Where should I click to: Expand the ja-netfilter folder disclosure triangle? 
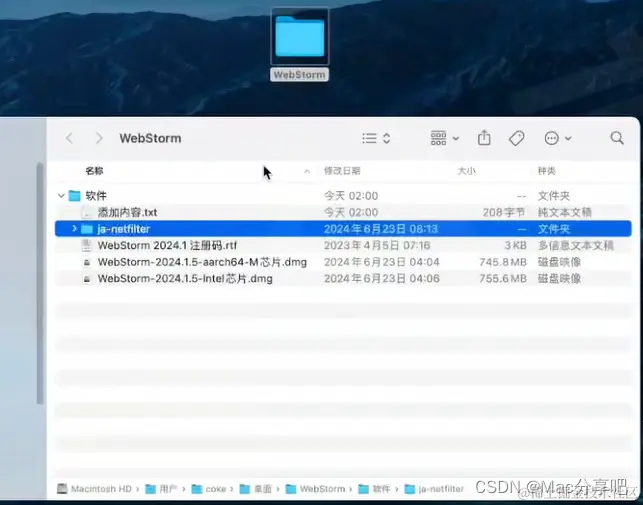[x=74, y=229]
